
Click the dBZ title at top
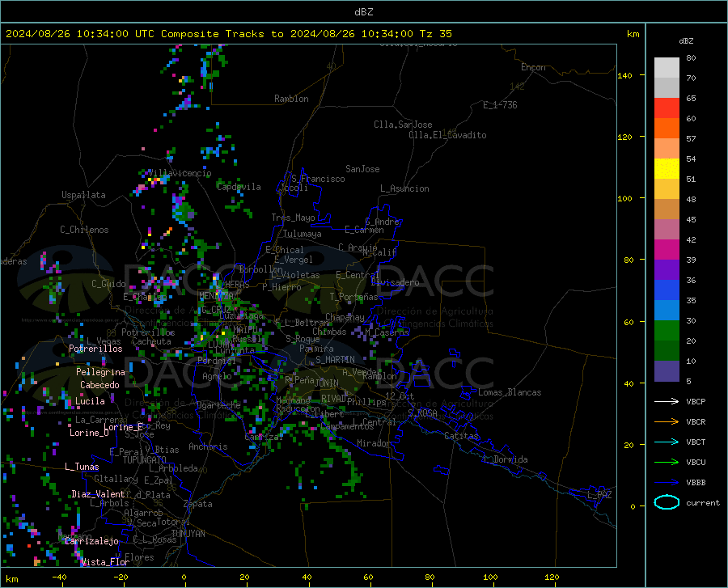coord(363,12)
